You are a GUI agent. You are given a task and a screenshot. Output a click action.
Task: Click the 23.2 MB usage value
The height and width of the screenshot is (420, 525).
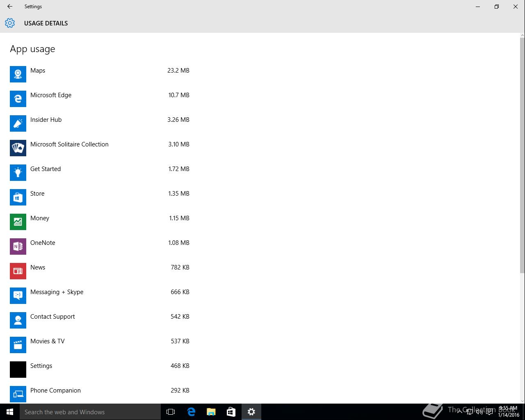178,71
